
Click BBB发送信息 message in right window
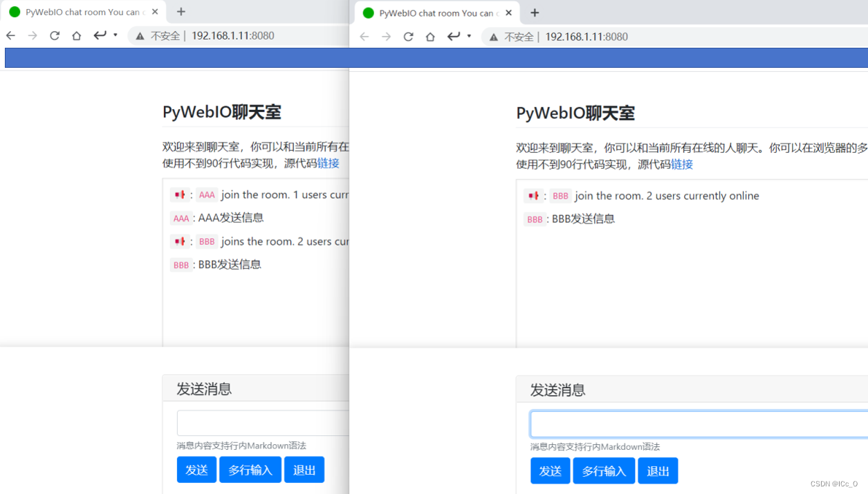[x=583, y=219]
